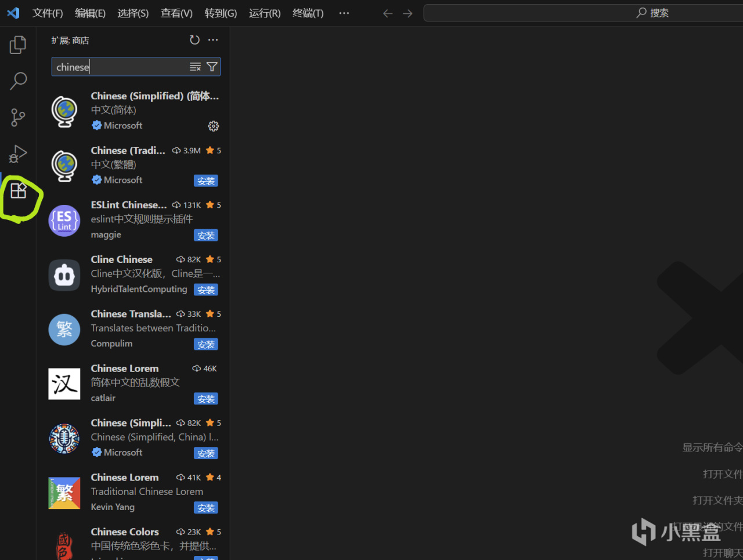Open the Search view in activity bar
743x560 pixels.
(x=18, y=81)
